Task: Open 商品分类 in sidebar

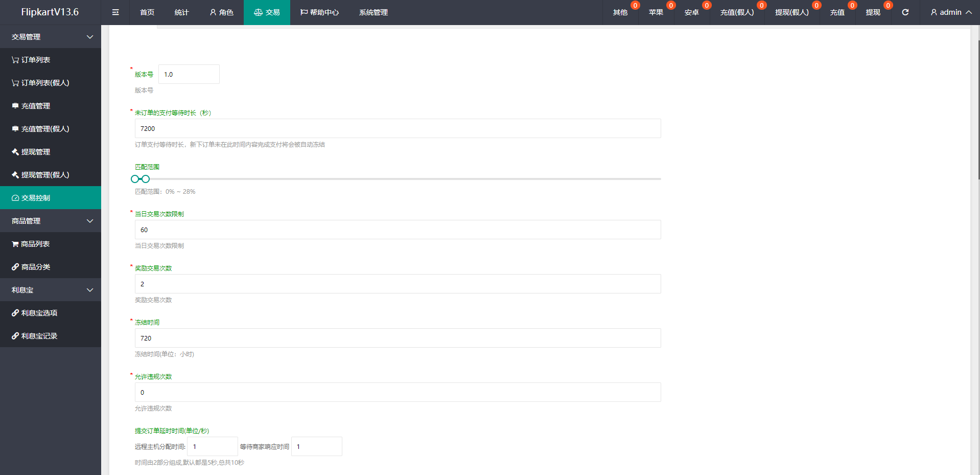Action: pos(51,267)
